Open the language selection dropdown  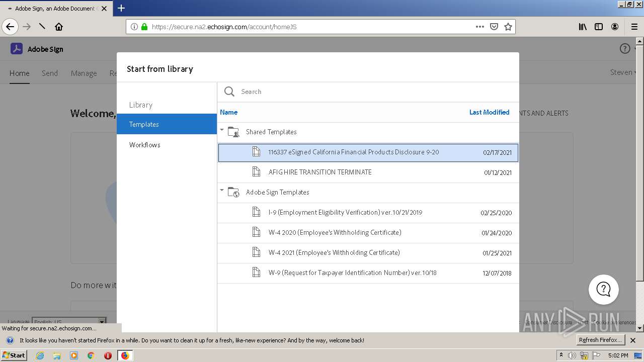[x=69, y=322]
